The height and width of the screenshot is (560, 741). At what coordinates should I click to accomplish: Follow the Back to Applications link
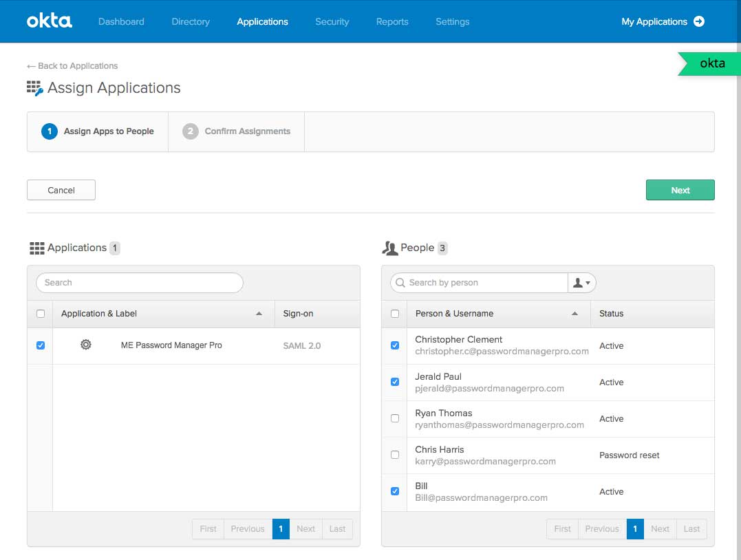tap(72, 66)
